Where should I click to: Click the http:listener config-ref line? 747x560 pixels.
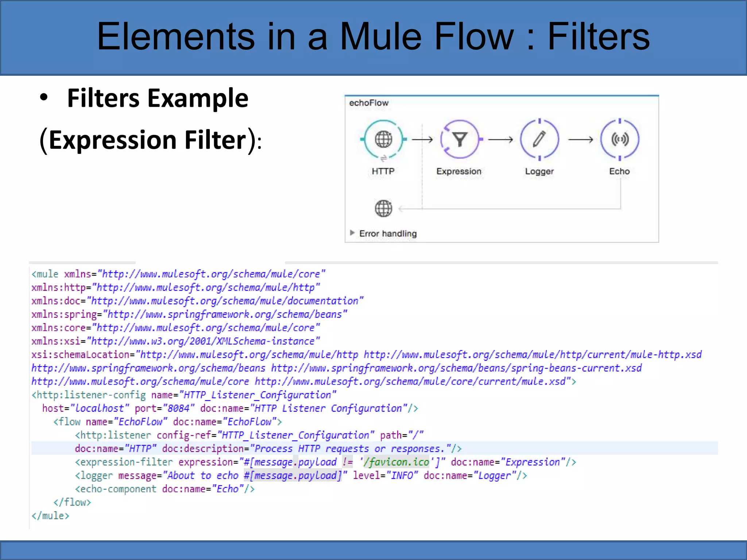coord(249,435)
